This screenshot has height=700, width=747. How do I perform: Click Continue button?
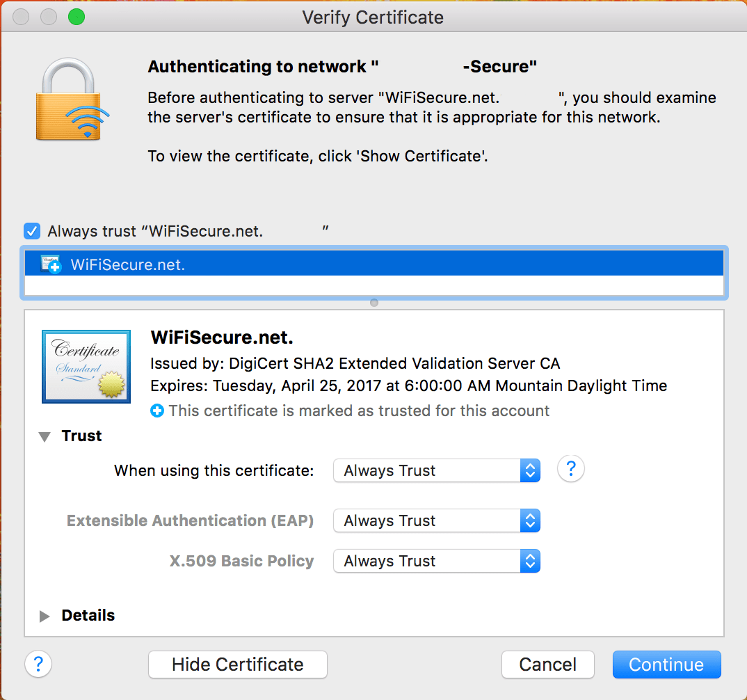click(666, 665)
